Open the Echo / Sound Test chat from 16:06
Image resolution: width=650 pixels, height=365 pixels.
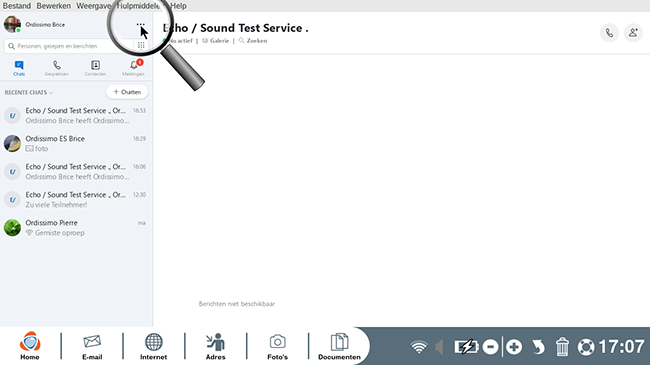tap(76, 171)
